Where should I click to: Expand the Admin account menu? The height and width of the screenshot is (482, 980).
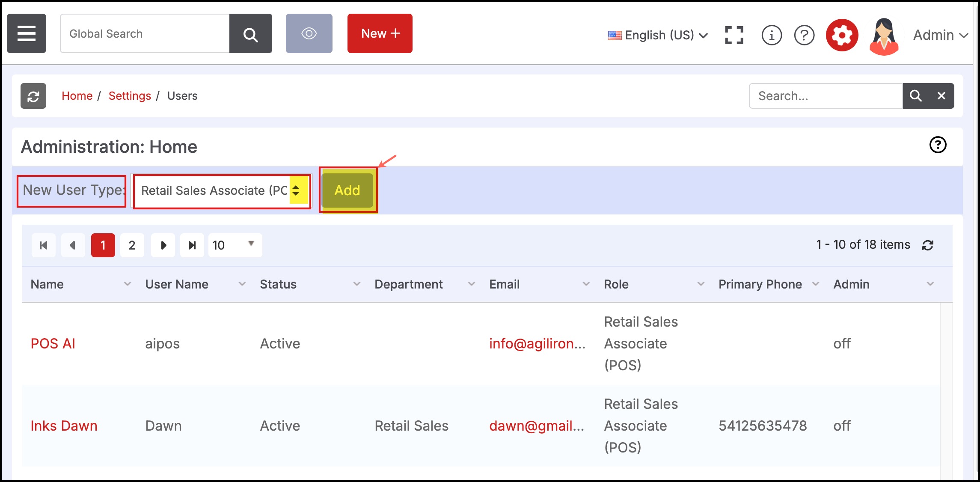pos(941,35)
